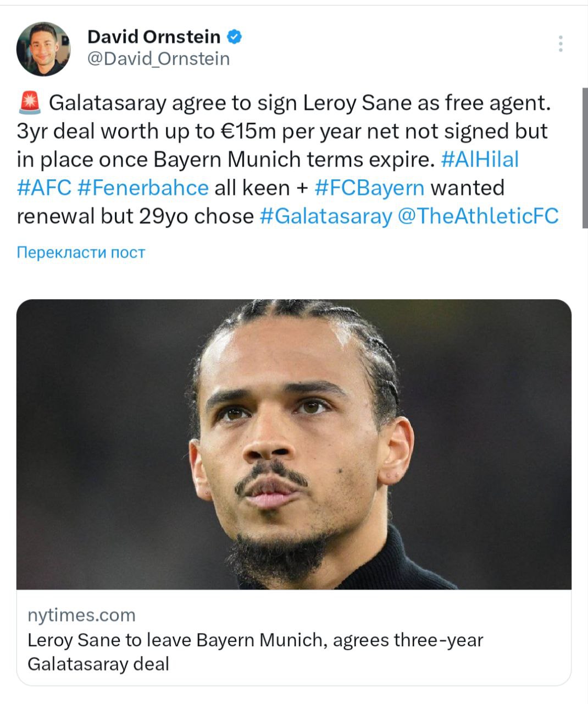Click the red siren emoji

(x=29, y=103)
